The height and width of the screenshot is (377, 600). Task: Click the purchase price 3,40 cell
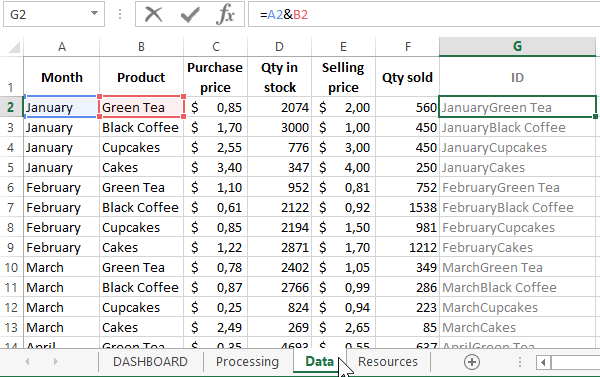click(216, 167)
